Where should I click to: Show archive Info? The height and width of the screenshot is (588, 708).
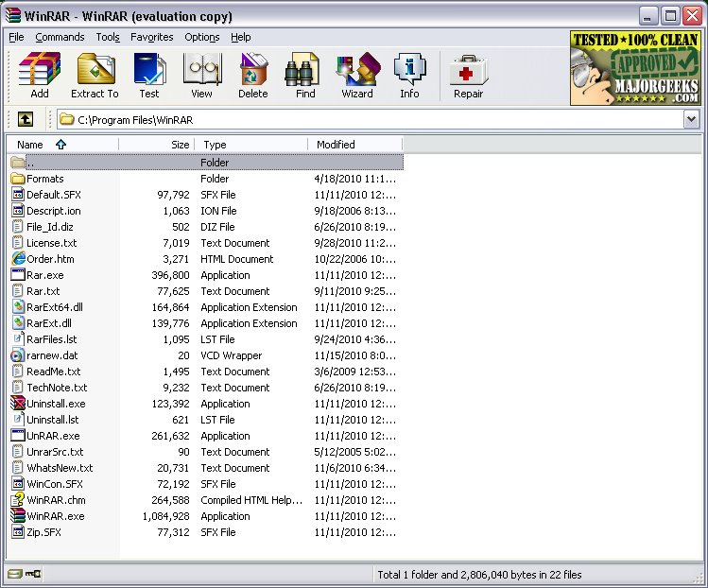point(409,75)
